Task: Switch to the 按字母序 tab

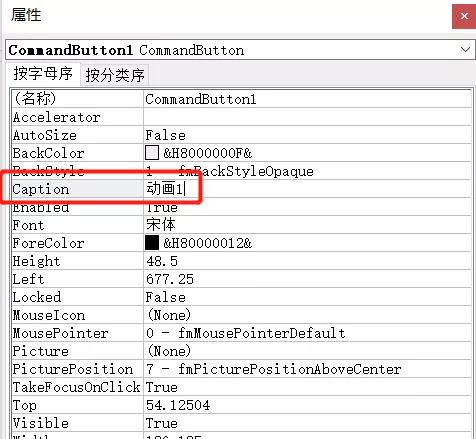Action: [x=43, y=74]
